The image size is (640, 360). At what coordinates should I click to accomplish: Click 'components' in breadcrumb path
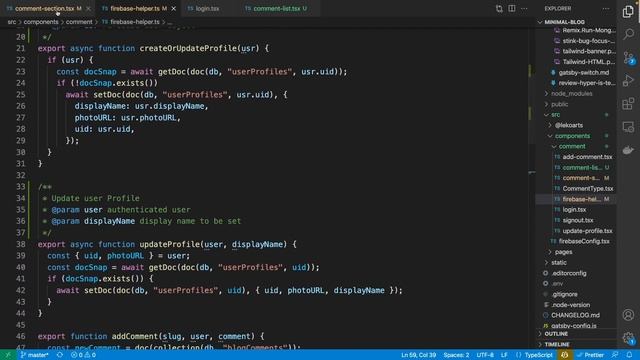[41, 22]
